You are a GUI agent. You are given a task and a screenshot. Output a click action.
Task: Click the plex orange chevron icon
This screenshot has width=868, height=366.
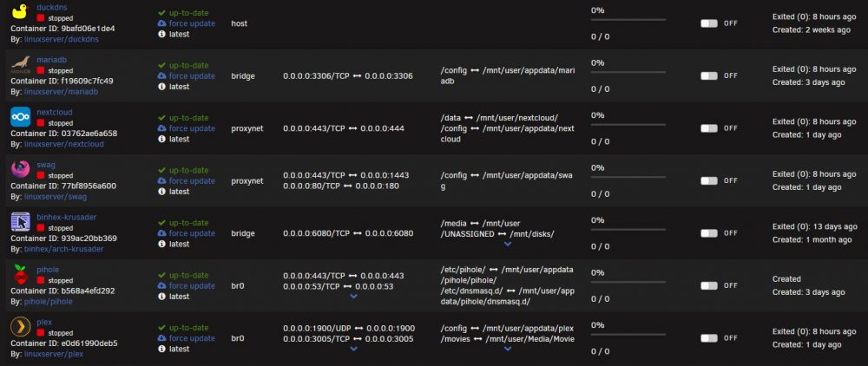click(x=21, y=327)
